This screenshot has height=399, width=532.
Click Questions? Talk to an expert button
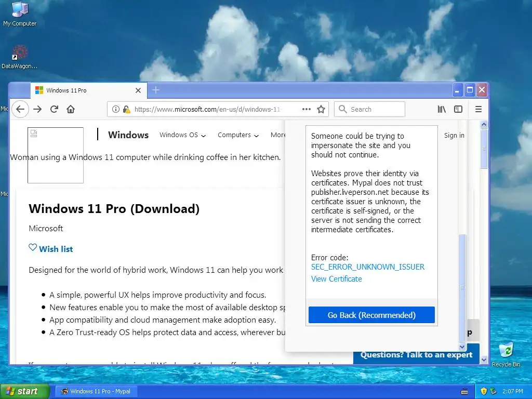point(416,354)
